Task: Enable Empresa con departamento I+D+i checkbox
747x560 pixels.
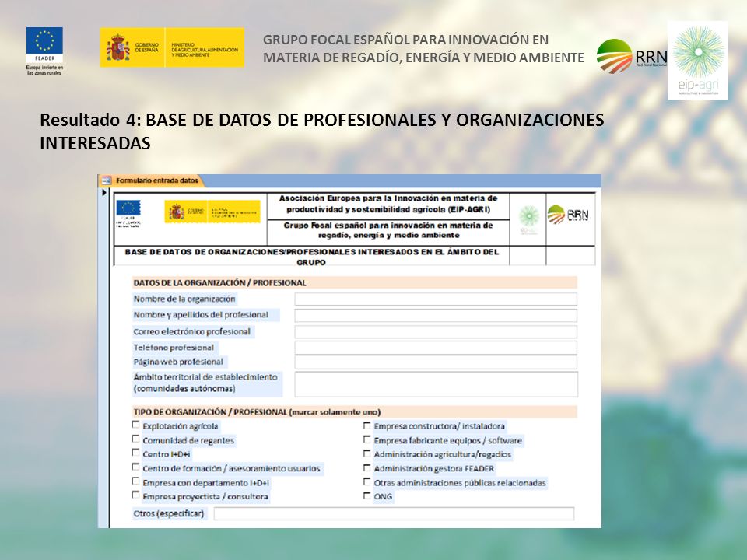Action: tap(135, 481)
